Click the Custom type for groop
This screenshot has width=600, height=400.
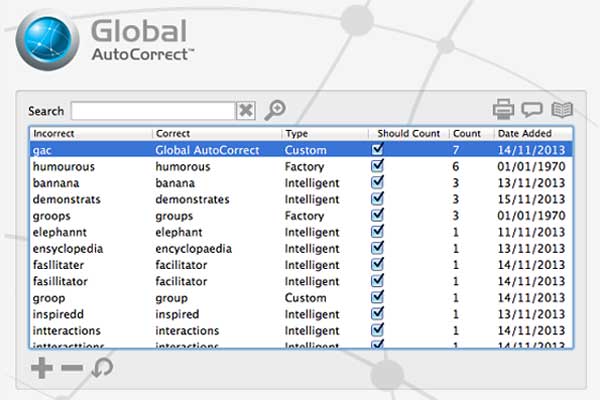[x=305, y=298]
